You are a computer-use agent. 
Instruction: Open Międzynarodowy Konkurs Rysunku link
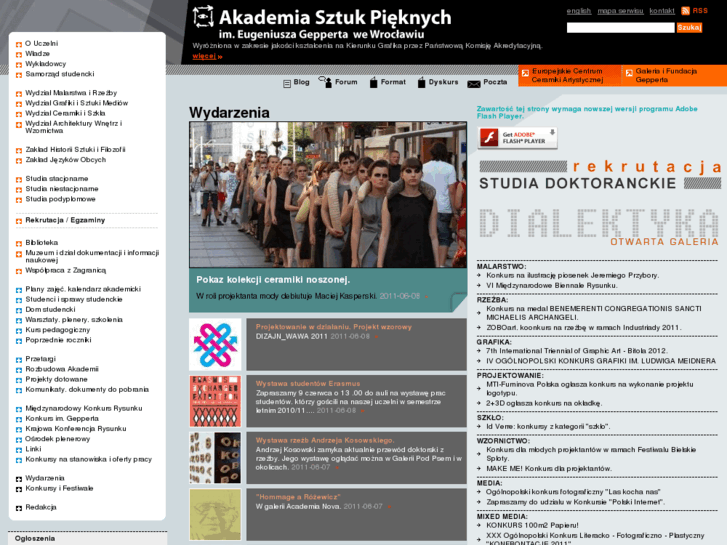point(83,408)
